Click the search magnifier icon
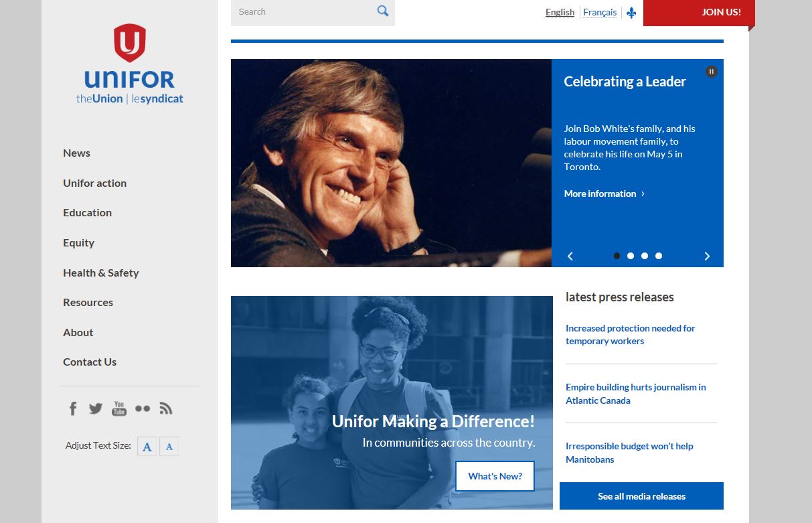This screenshot has width=812, height=523. point(383,11)
